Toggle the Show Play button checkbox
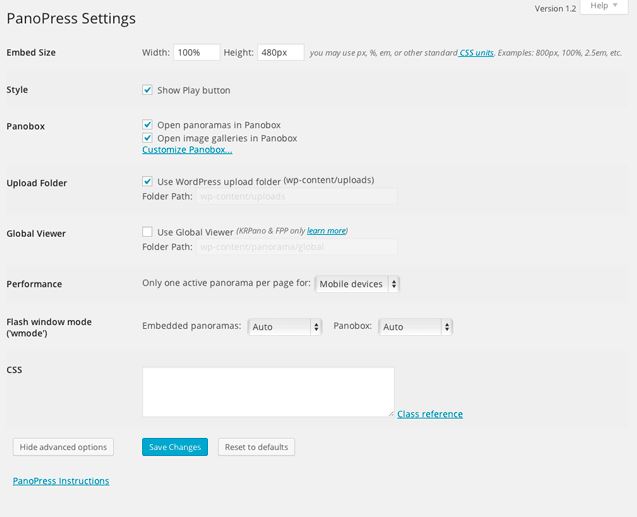Screen dimensions: 637x517 click(x=147, y=90)
